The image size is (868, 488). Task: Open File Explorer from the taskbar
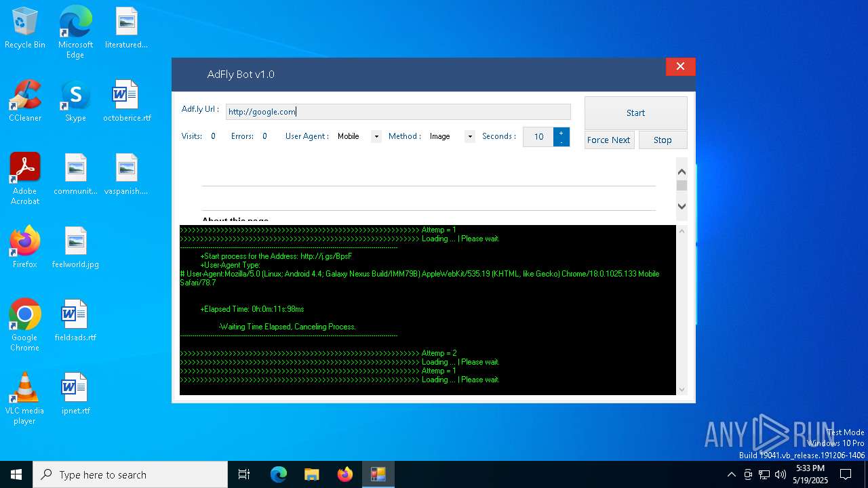point(311,474)
